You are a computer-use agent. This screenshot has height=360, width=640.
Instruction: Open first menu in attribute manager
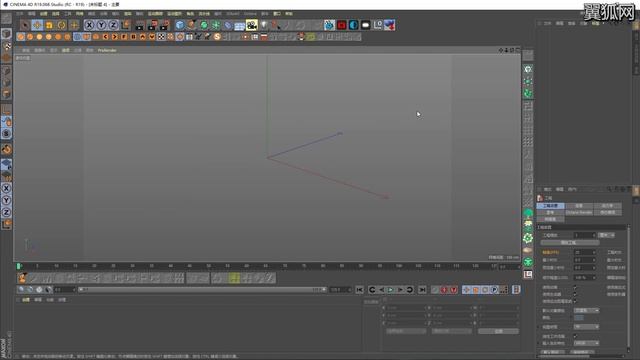(547, 189)
